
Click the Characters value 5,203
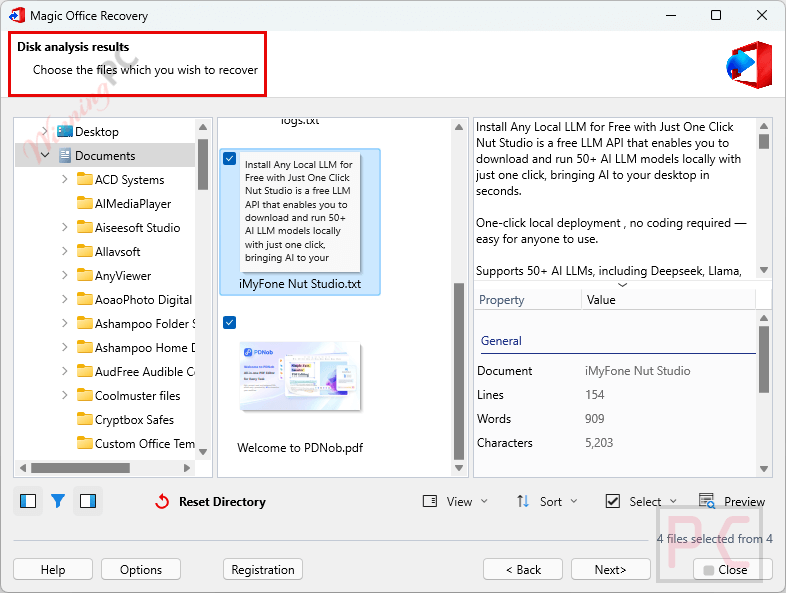(599, 443)
